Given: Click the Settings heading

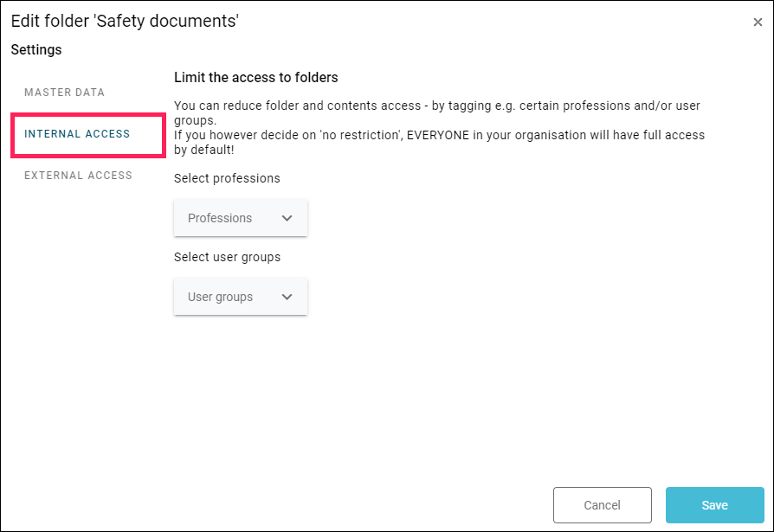Looking at the screenshot, I should point(36,50).
